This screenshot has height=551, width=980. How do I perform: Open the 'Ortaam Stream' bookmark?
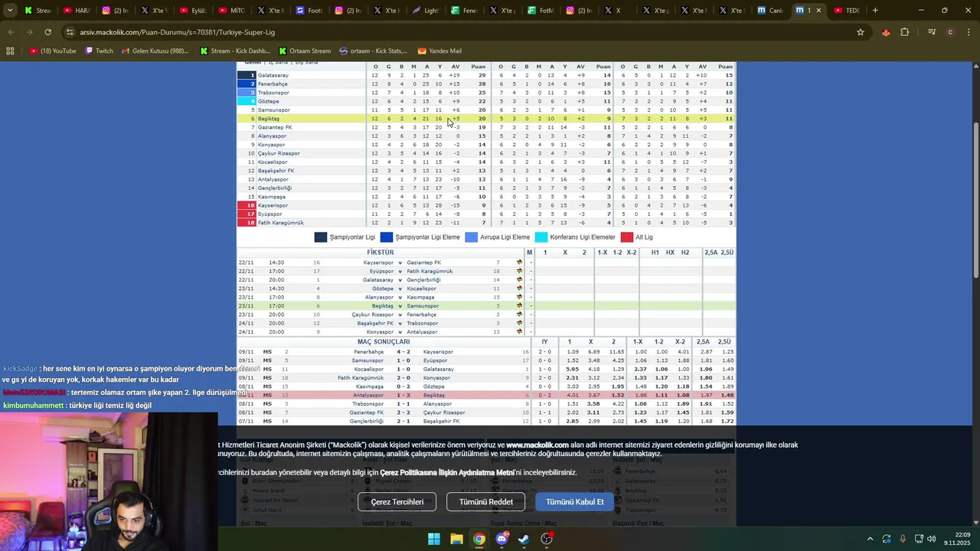[305, 51]
